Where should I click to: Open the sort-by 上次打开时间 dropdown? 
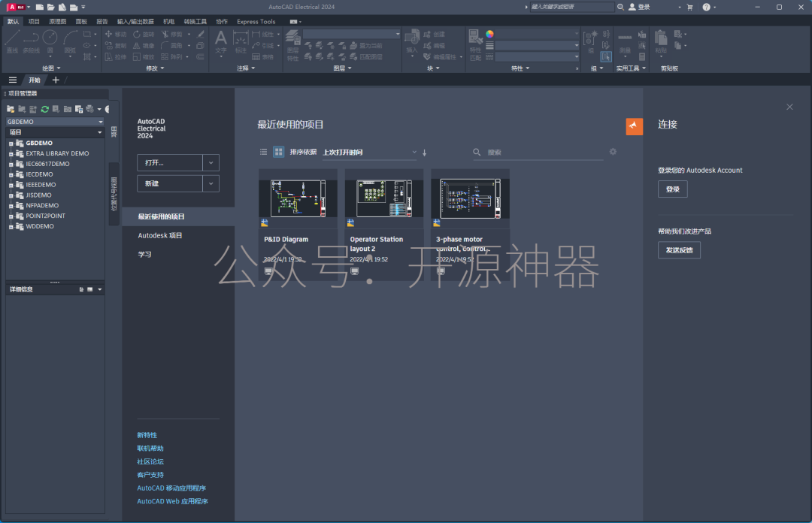click(369, 153)
